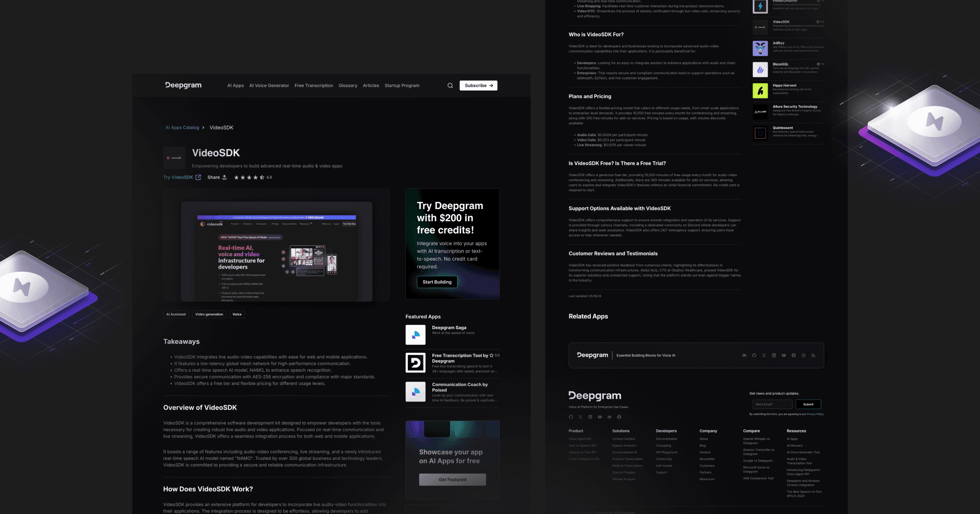Click the Work Email input field
The image size is (980, 514).
pyautogui.click(x=772, y=404)
